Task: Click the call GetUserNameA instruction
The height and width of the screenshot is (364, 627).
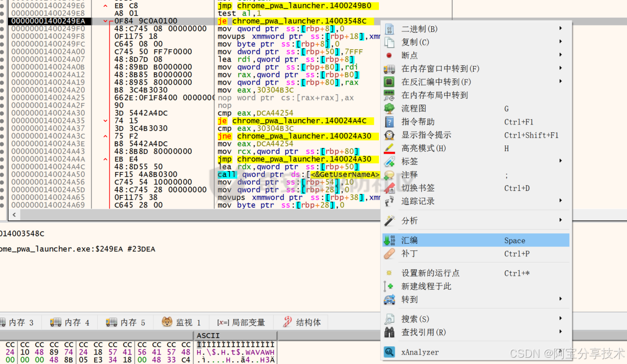Action: click(x=298, y=174)
